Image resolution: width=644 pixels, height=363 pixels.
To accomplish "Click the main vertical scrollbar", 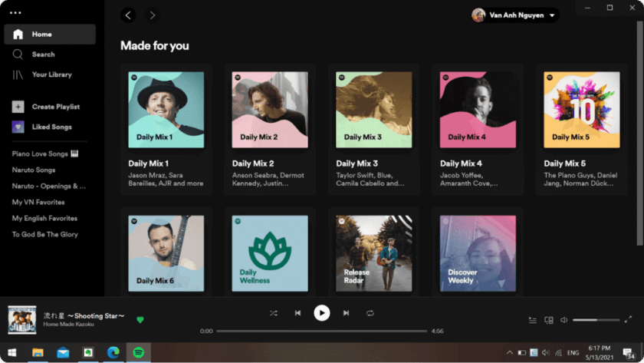I will 639,134.
